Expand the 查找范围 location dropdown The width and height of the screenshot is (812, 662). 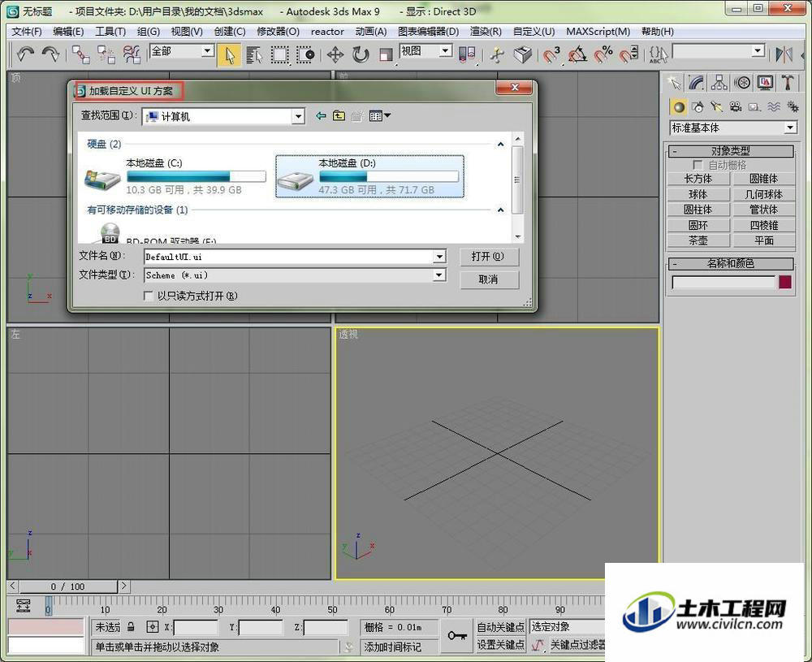click(x=298, y=116)
